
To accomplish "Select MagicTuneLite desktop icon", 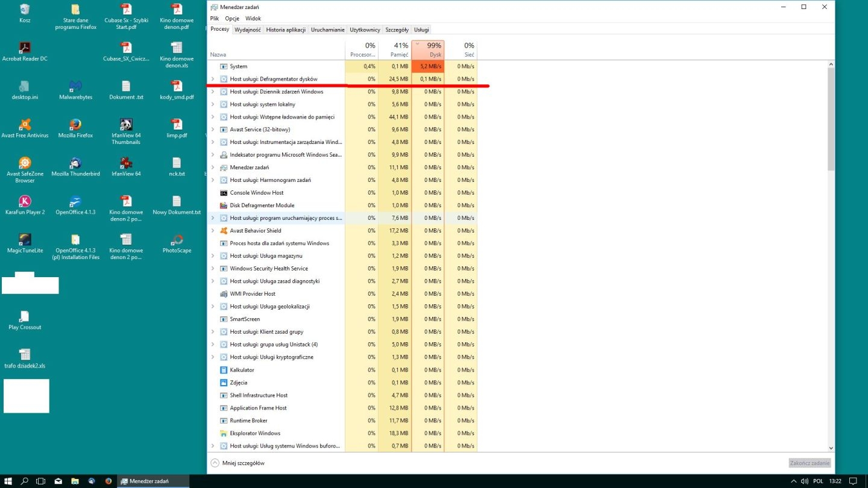I will pos(25,243).
